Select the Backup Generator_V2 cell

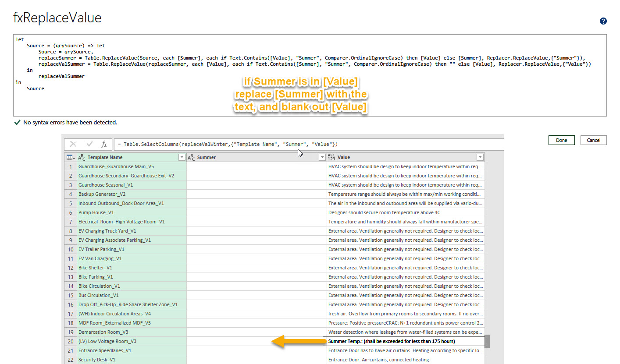point(132,194)
